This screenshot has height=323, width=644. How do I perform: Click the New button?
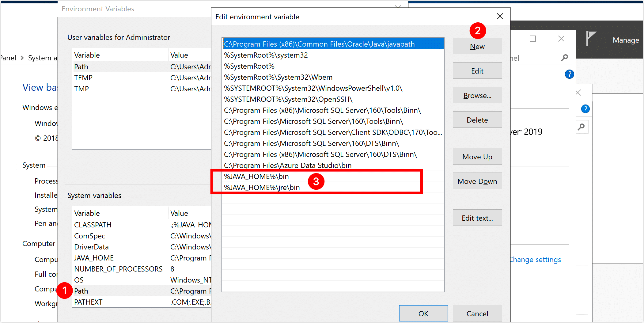point(477,46)
